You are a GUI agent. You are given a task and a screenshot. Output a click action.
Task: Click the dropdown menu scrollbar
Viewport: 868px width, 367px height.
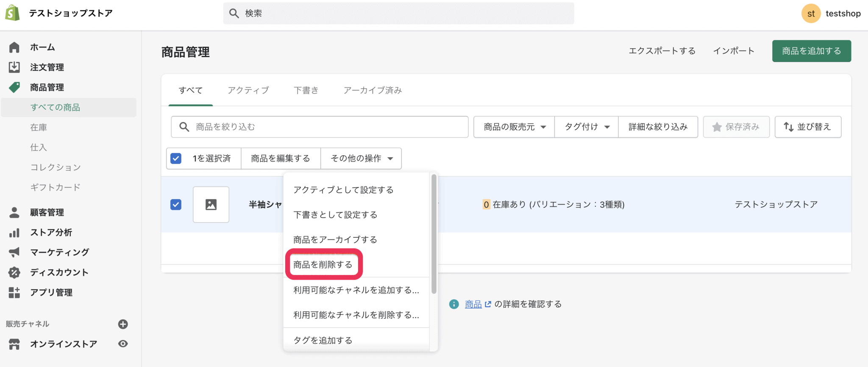click(434, 234)
